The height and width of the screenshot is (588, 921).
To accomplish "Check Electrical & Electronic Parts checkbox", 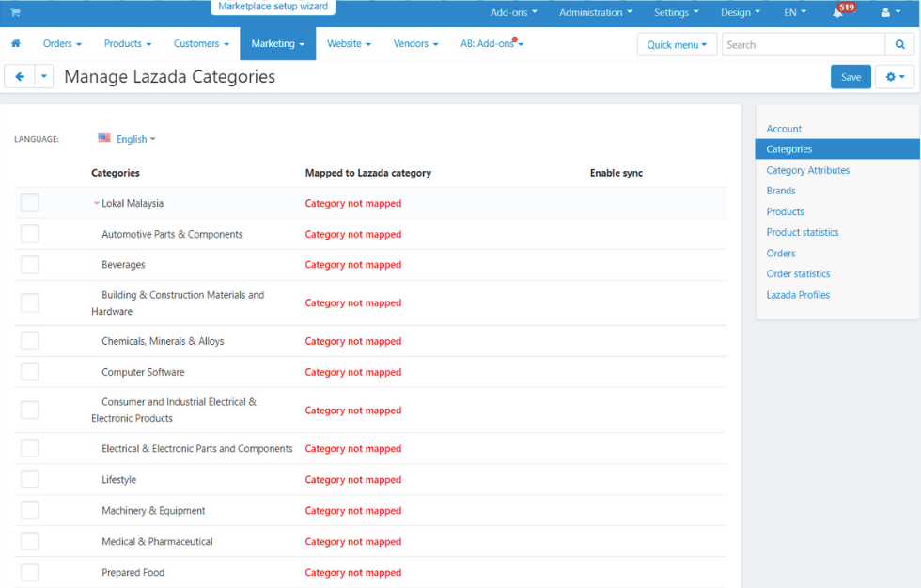I will 29,448.
